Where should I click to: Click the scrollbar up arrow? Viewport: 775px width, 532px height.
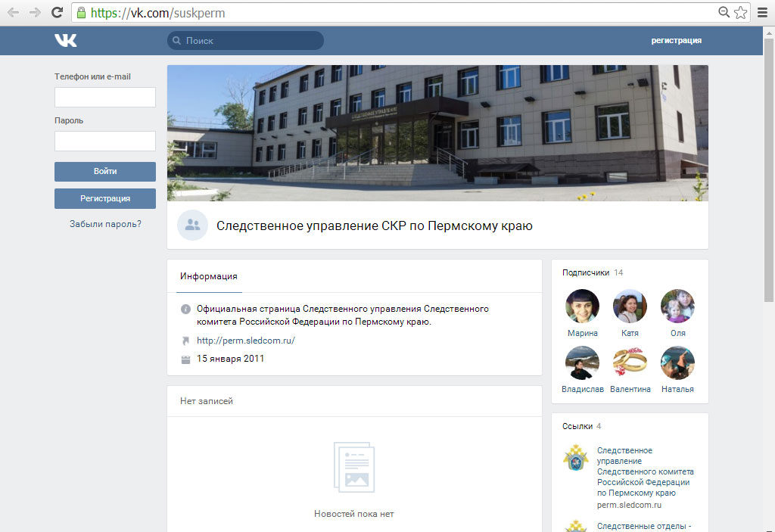point(769,33)
